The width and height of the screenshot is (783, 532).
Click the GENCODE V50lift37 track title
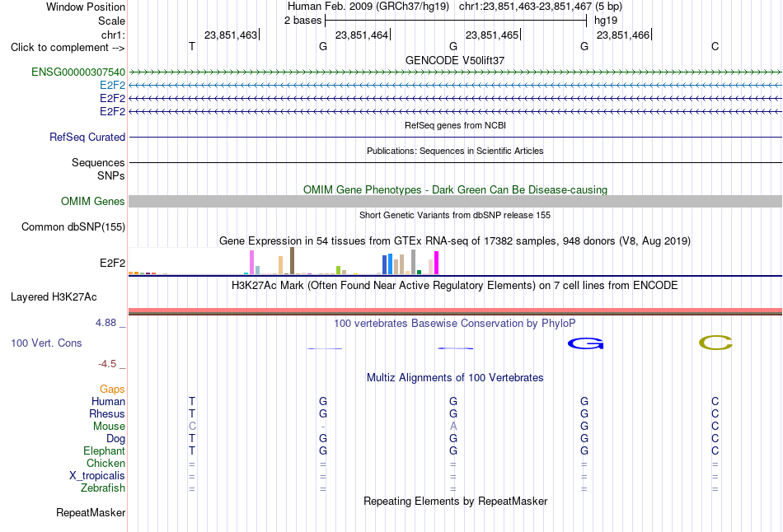tap(455, 60)
